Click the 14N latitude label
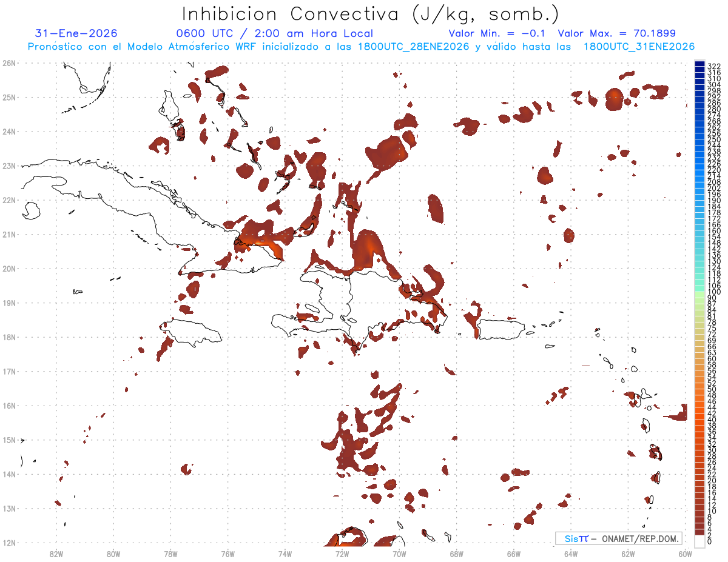Screen dimensions: 728x562 tap(9, 474)
